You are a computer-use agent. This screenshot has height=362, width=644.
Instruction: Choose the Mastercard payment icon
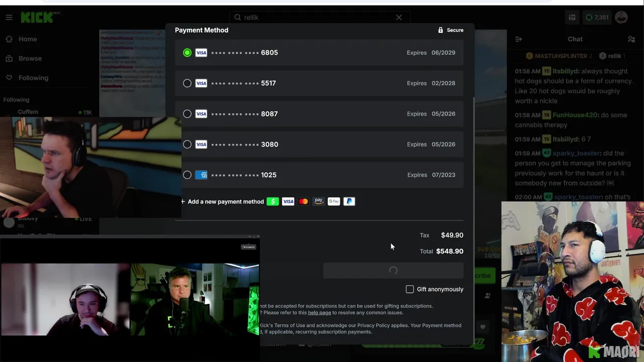[x=303, y=202]
